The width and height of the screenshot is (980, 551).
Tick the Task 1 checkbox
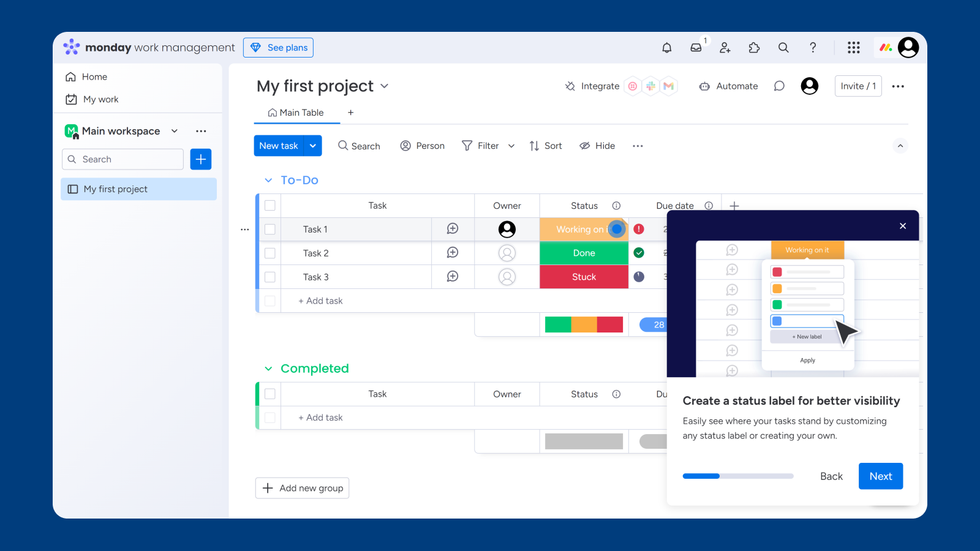click(270, 230)
